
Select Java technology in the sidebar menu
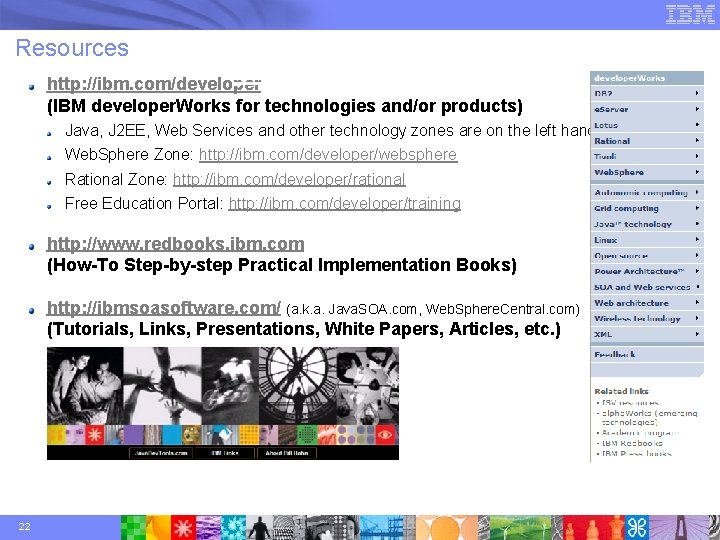point(647,224)
